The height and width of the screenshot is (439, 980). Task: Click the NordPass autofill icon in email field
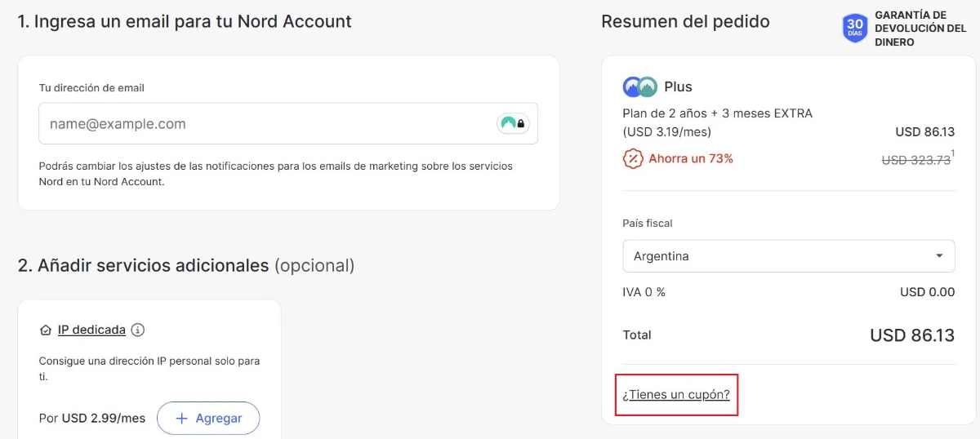pos(513,124)
